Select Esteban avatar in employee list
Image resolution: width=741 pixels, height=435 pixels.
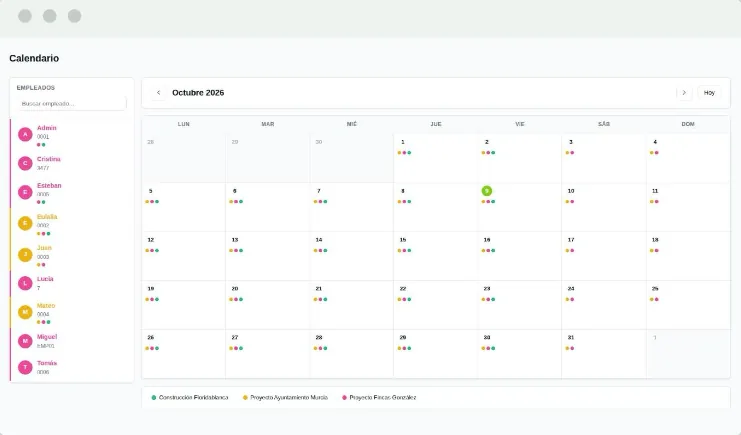tap(25, 192)
